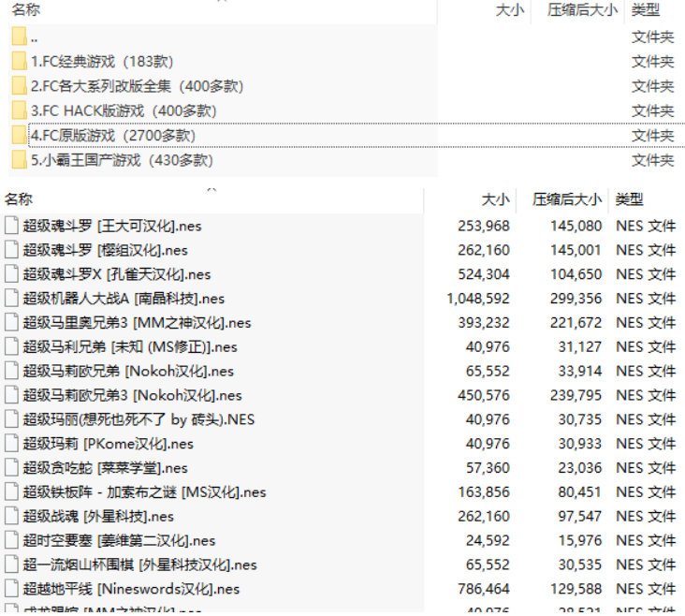Image resolution: width=685 pixels, height=616 pixels.
Task: Open the 1.FC经典游戏 folder icon
Action: [20, 62]
